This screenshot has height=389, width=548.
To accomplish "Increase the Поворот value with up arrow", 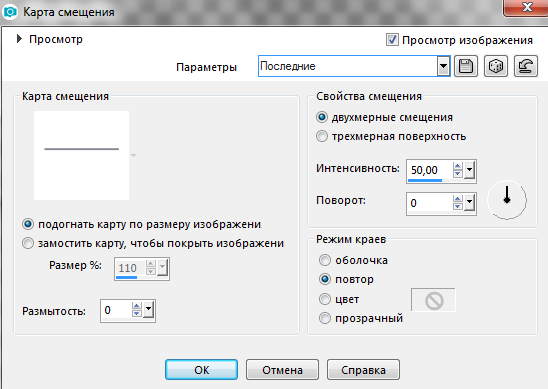I will click(457, 199).
